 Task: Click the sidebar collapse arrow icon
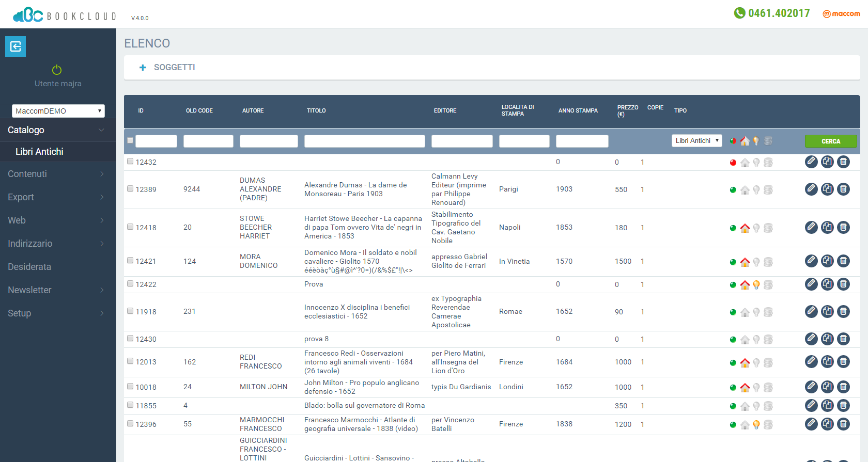16,46
